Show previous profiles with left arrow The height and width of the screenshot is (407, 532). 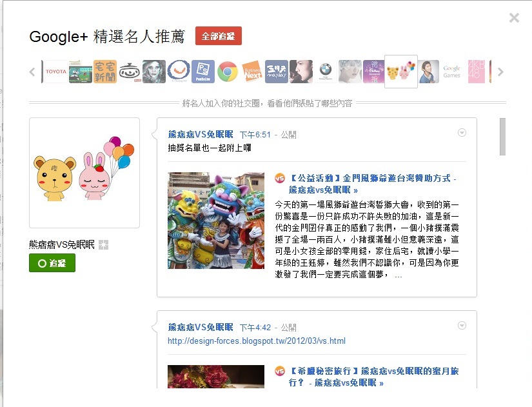point(32,72)
